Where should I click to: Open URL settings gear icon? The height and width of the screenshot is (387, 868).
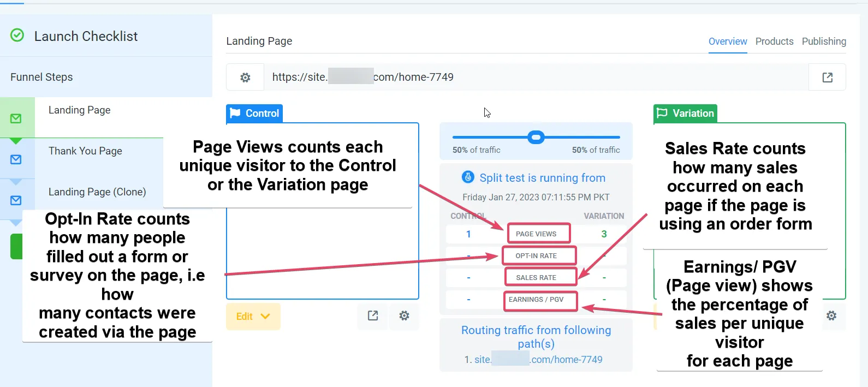(x=246, y=78)
